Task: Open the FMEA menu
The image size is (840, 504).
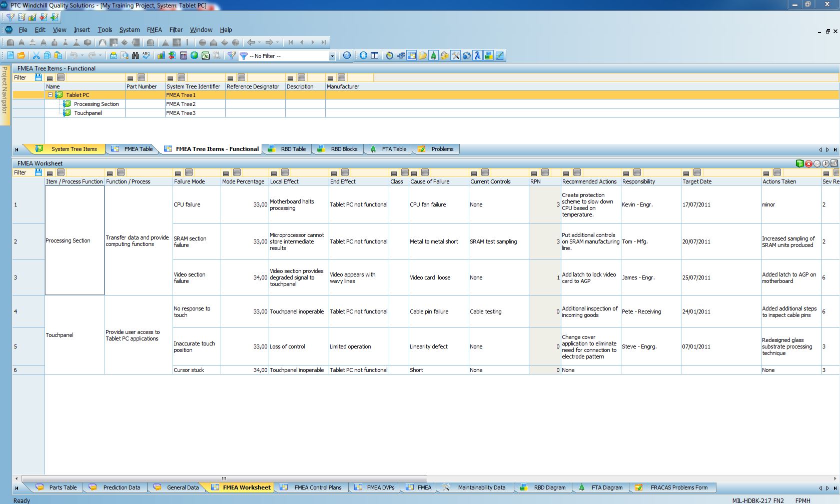Action: click(154, 30)
